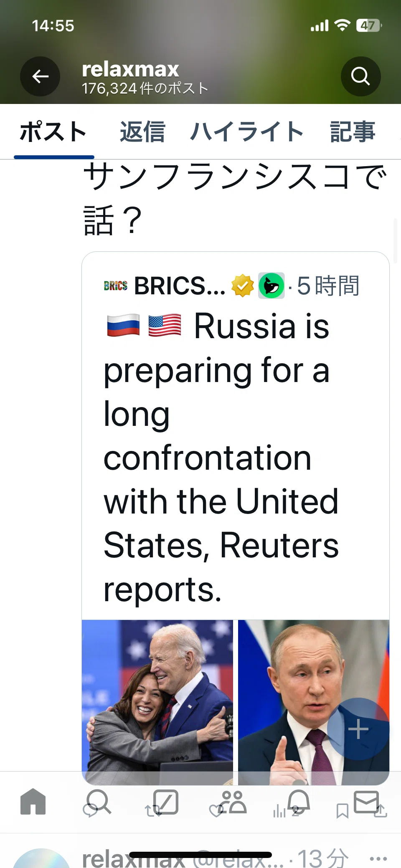
Task: Open quoted post text about Russia
Action: coord(221,458)
